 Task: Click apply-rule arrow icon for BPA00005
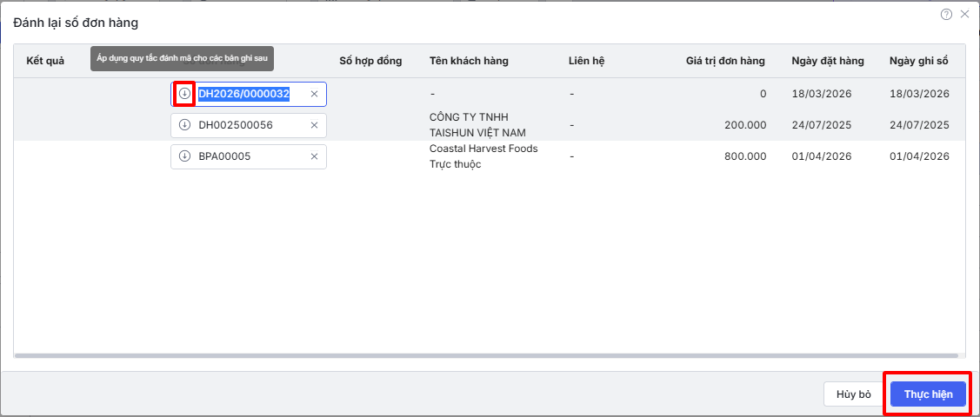point(184,156)
